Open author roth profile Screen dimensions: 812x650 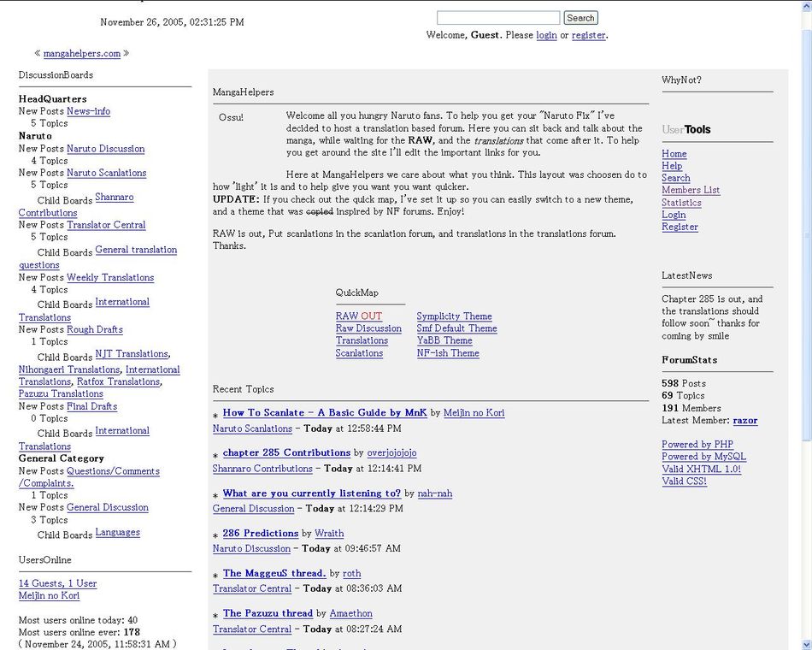click(351, 573)
